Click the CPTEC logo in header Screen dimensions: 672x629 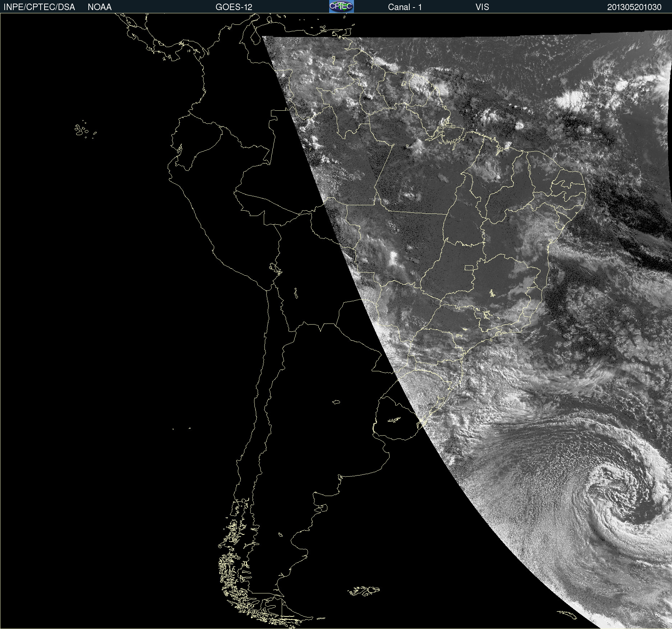pyautogui.click(x=341, y=6)
